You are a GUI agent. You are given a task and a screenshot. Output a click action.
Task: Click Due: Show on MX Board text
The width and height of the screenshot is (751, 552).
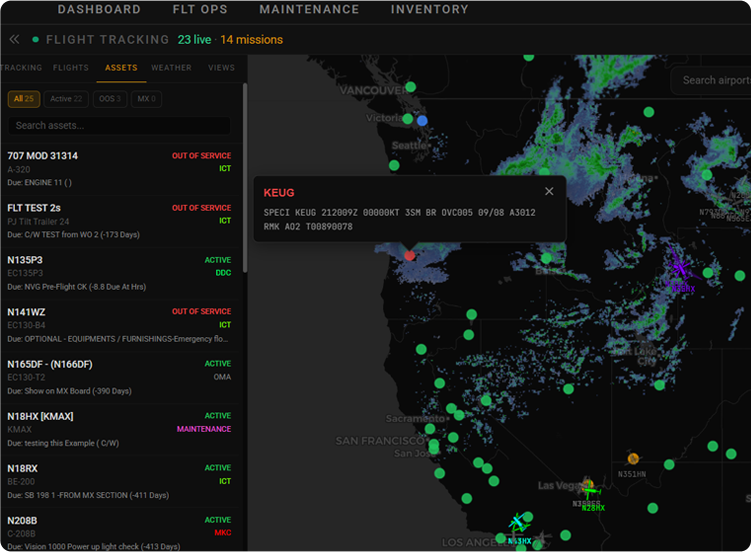pyautogui.click(x=69, y=391)
